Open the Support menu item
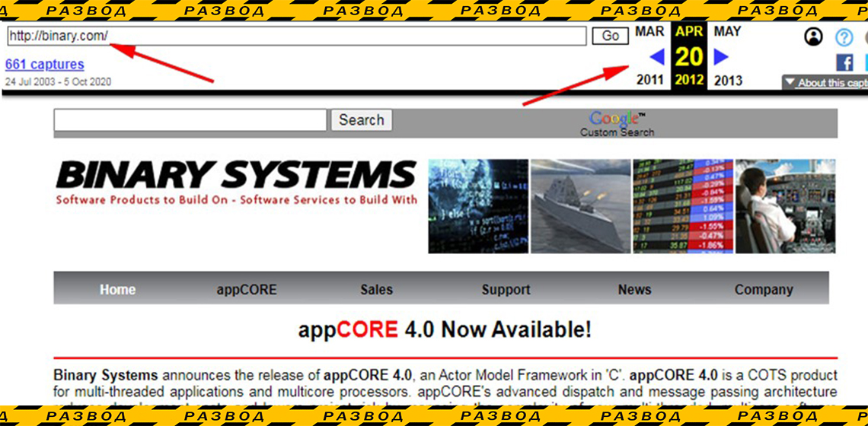This screenshot has height=426, width=868. 506,290
